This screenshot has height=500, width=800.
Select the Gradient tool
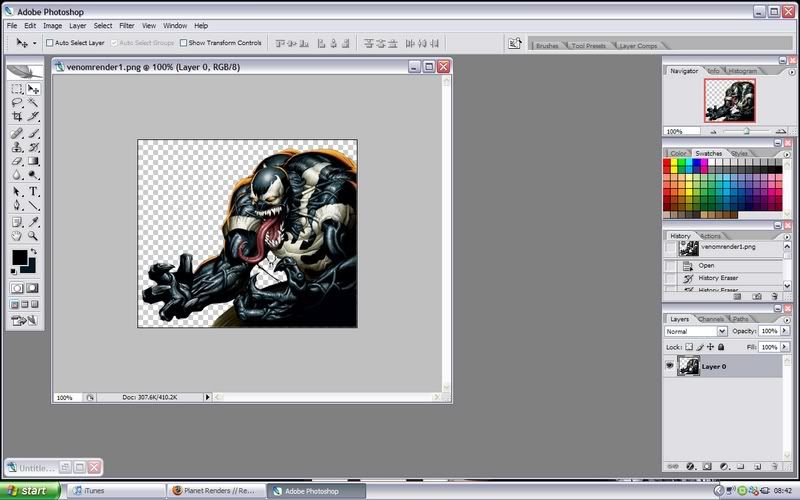click(x=33, y=161)
